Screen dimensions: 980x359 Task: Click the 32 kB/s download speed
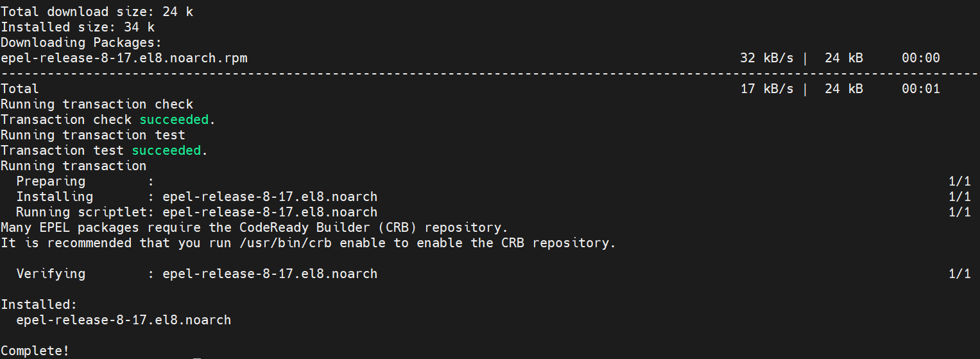pyautogui.click(x=766, y=58)
